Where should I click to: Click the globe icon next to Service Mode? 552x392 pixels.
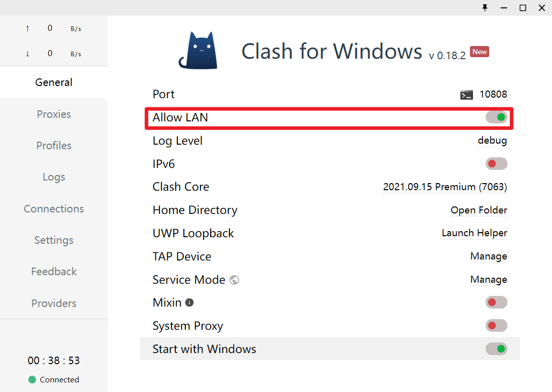(234, 280)
